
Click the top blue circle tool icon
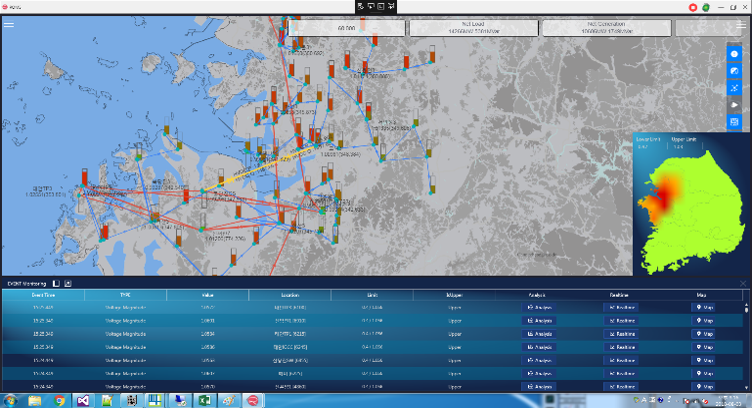coord(734,52)
